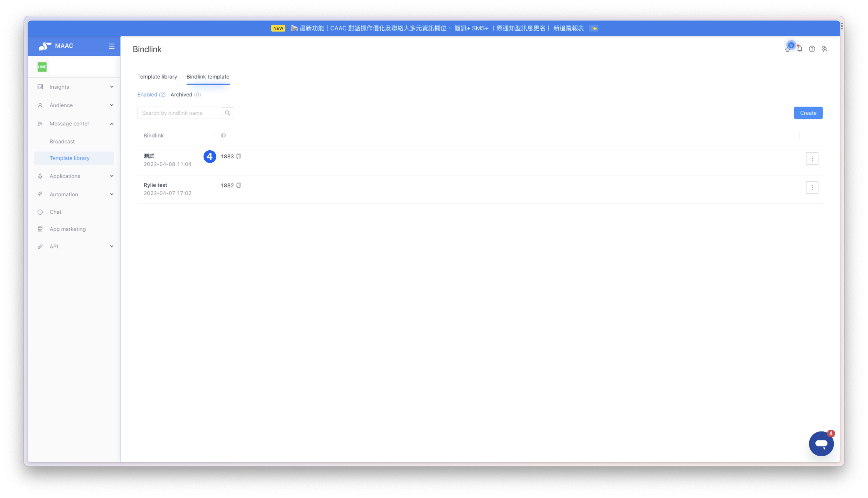Open more options for Rylie test
Screen dimensions: 868x498
coord(812,187)
